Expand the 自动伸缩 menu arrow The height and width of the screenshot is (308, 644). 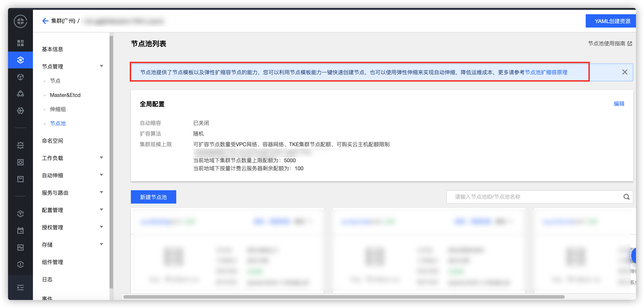point(101,175)
